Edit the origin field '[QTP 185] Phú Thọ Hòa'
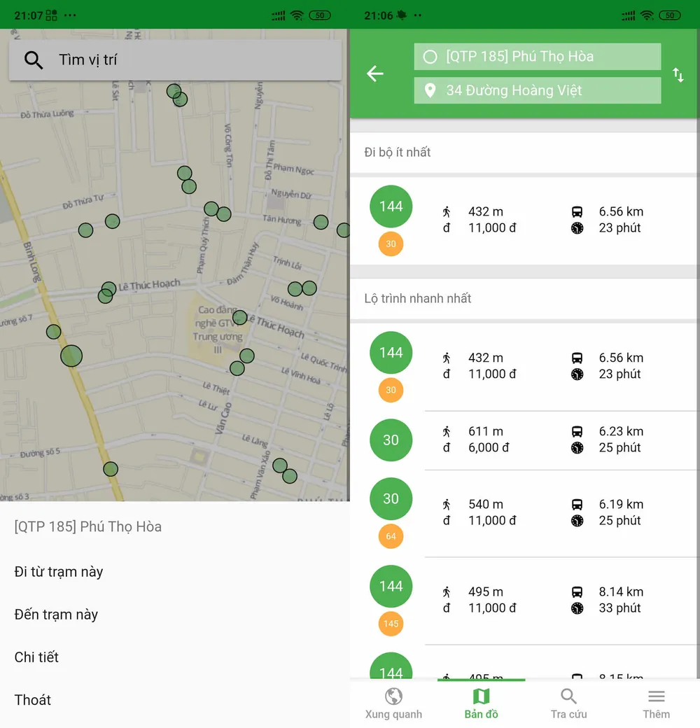The width and height of the screenshot is (700, 728). pos(537,57)
